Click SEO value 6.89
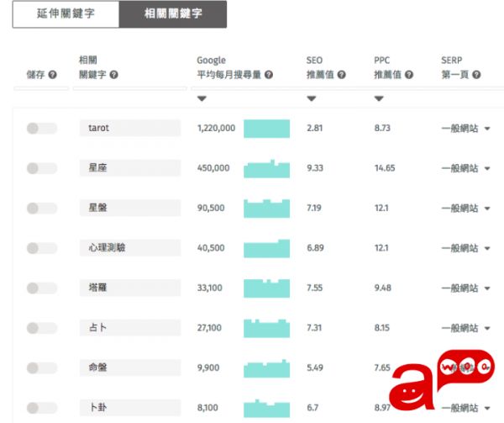This screenshot has height=423, width=504. coord(315,248)
